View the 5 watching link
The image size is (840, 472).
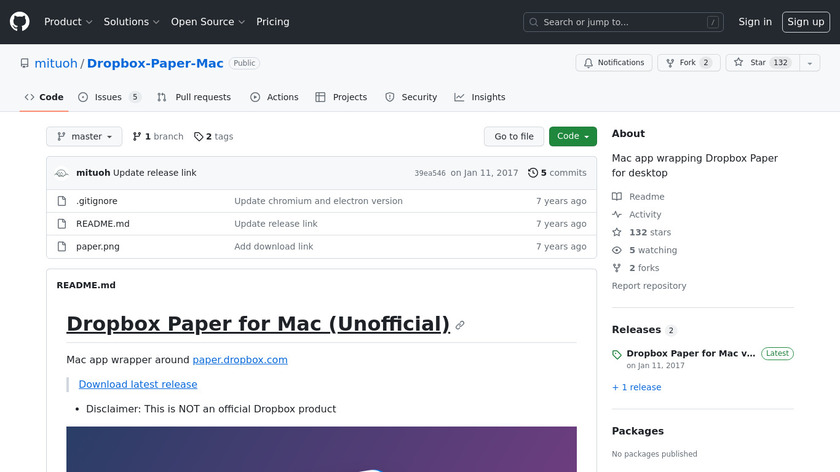click(644, 250)
